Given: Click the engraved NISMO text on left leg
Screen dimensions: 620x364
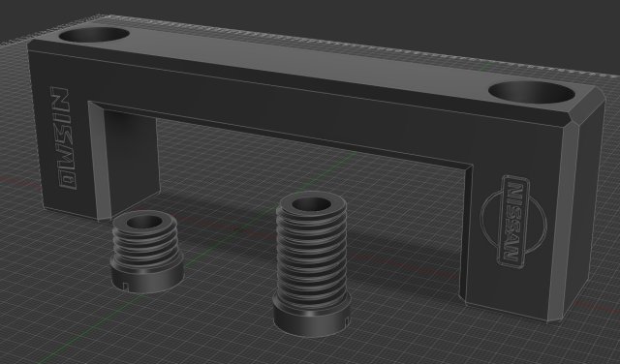Looking at the screenshot, I should coord(63,137).
